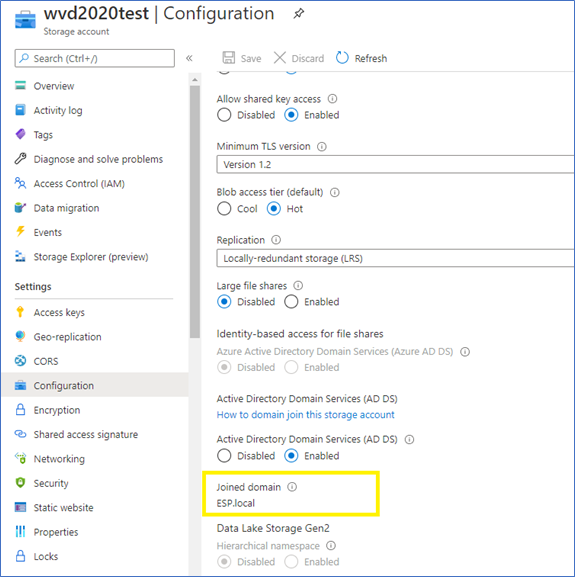Viewport: 575px width, 577px height.
Task: Click info icon for Allow shared key access
Action: (x=332, y=99)
